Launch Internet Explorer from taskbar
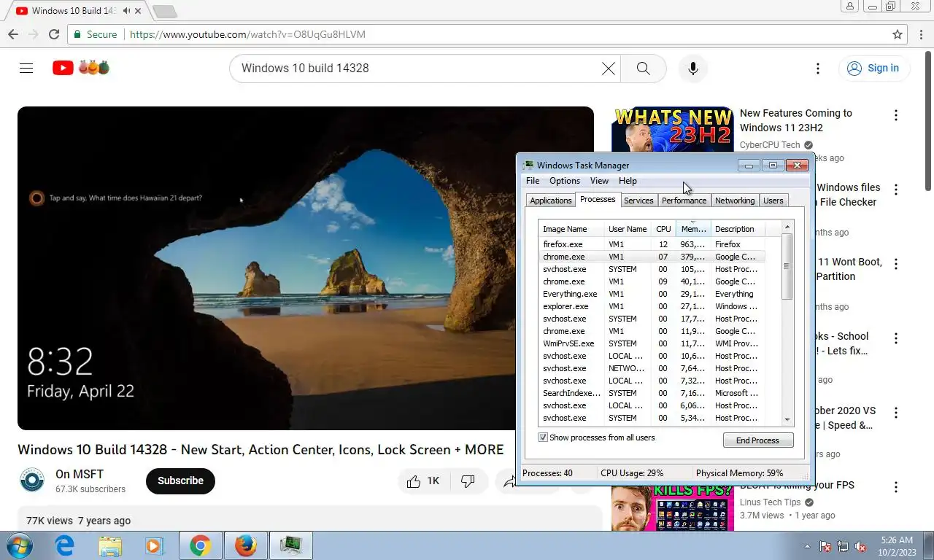Viewport: 934px width, 560px height. (x=65, y=545)
